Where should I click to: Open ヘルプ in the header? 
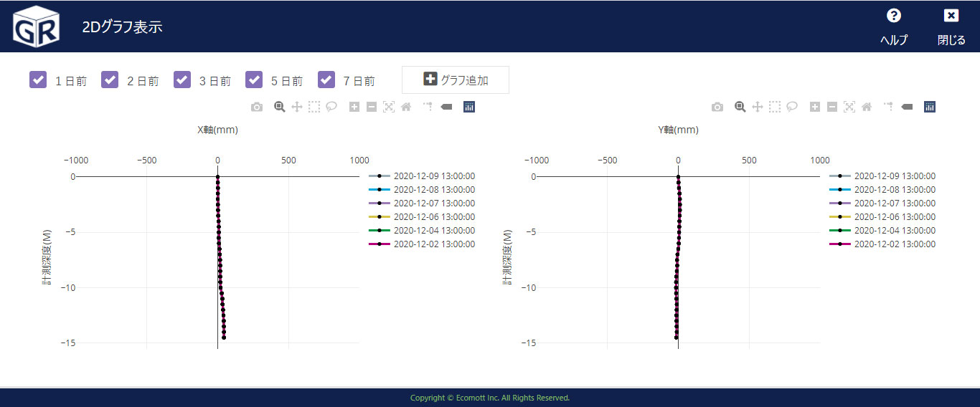(x=894, y=27)
